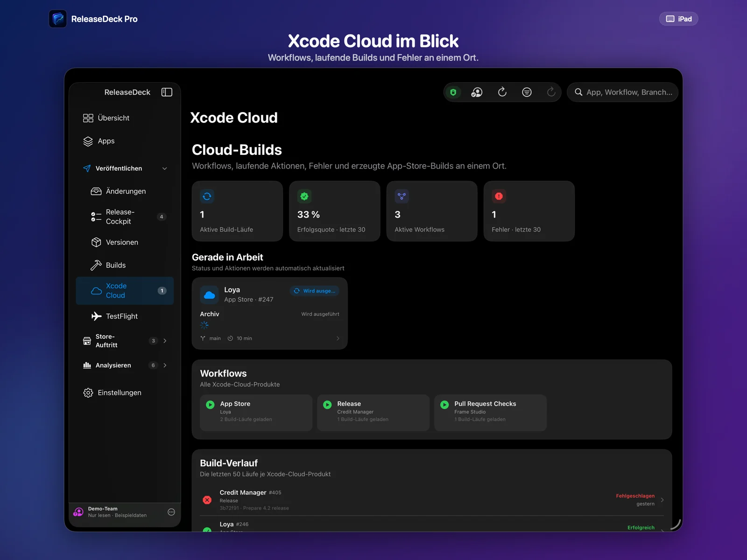
Task: Open Einstellungen in the sidebar
Action: [125, 392]
